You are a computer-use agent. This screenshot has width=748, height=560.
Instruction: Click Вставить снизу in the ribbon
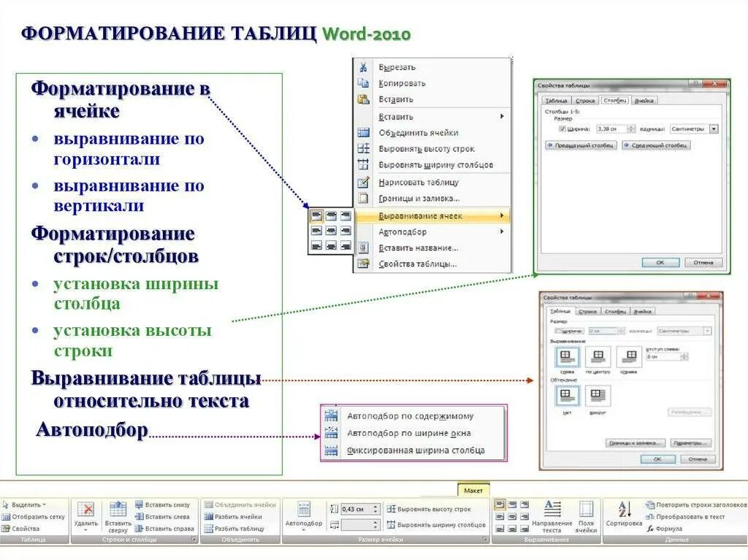(x=163, y=505)
